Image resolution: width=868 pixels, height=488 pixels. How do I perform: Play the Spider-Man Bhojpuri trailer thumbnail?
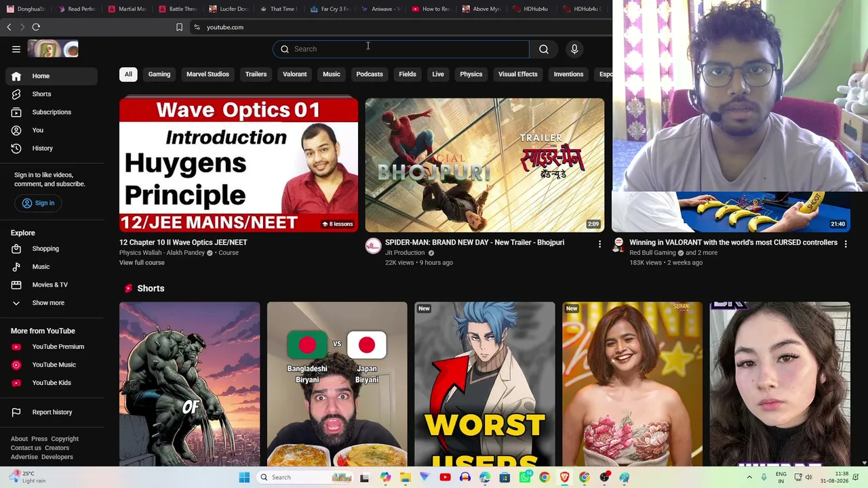click(484, 165)
